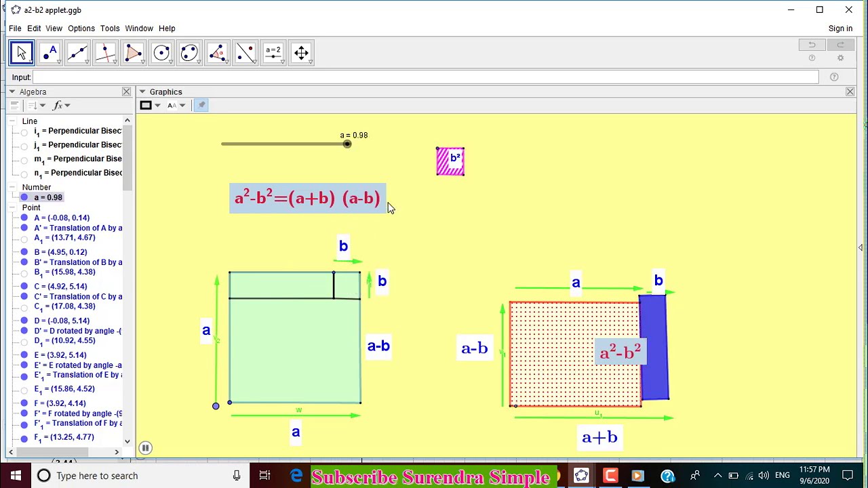
Task: Select the pink b² square
Action: (x=450, y=161)
